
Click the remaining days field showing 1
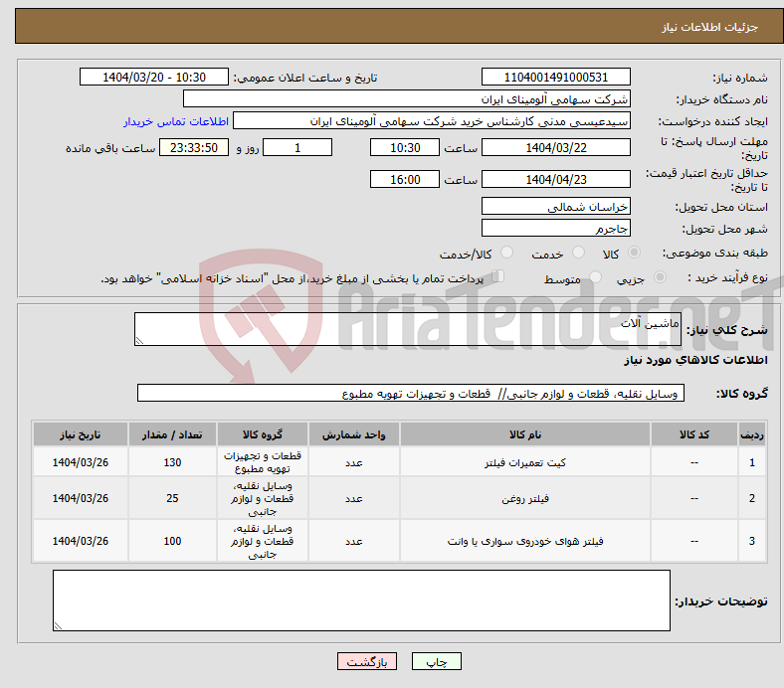[x=297, y=147]
